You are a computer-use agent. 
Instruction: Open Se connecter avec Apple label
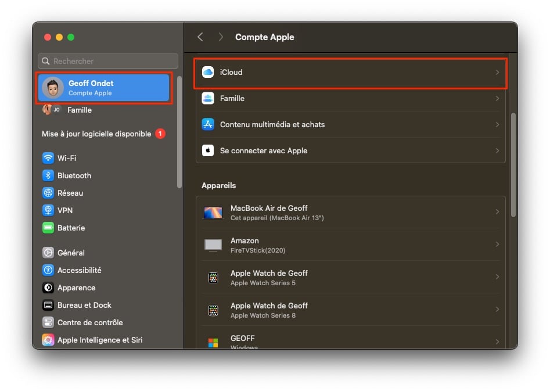[264, 151]
